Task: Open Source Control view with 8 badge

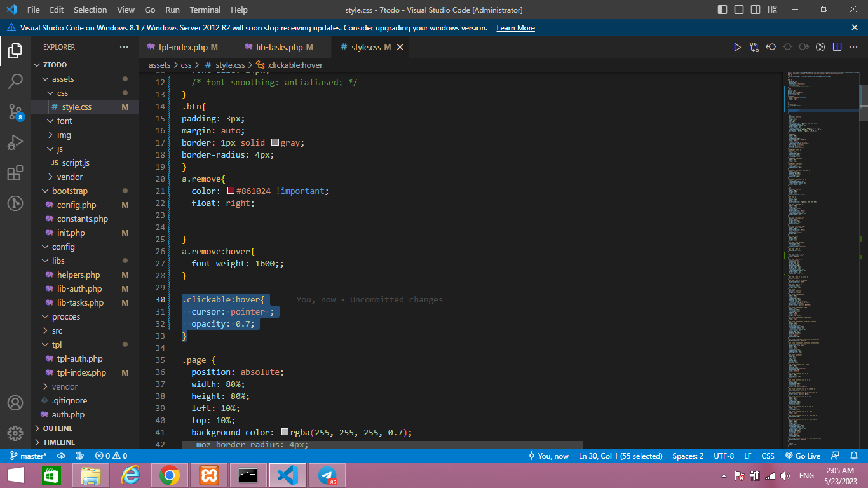Action: (x=15, y=112)
